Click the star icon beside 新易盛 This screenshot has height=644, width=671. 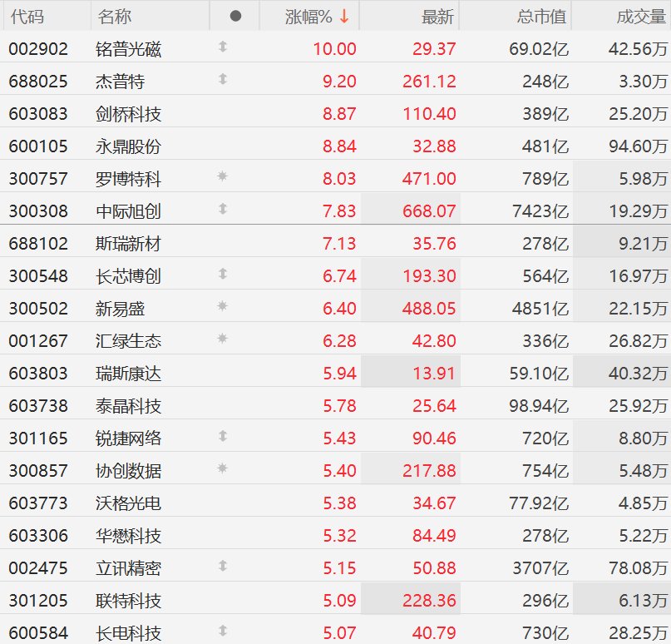(222, 305)
